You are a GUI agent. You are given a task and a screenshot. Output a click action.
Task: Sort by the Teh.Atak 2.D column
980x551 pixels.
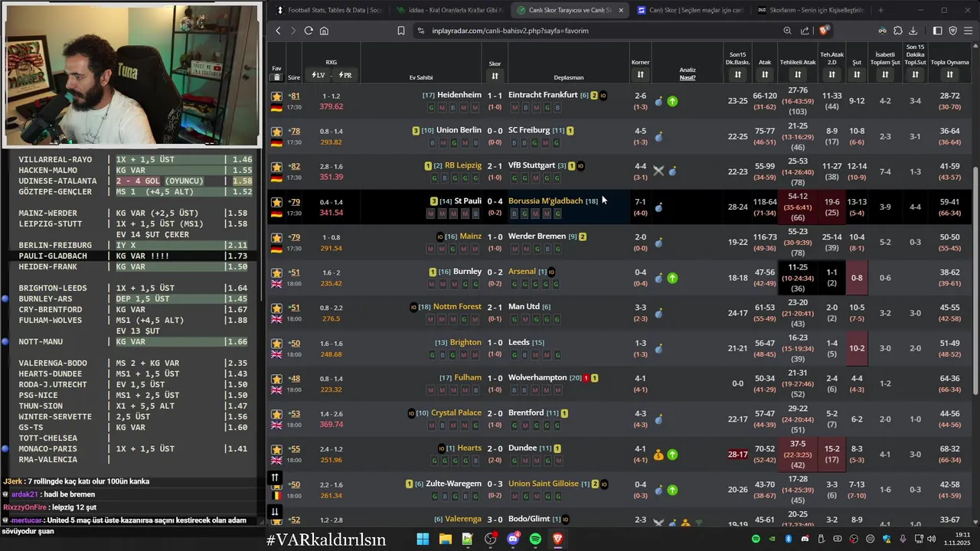(x=831, y=75)
